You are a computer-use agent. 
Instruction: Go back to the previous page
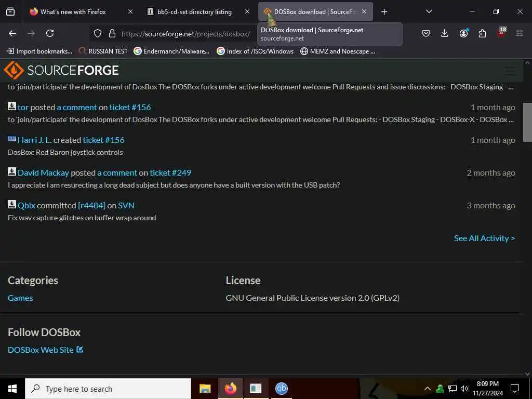pos(12,33)
